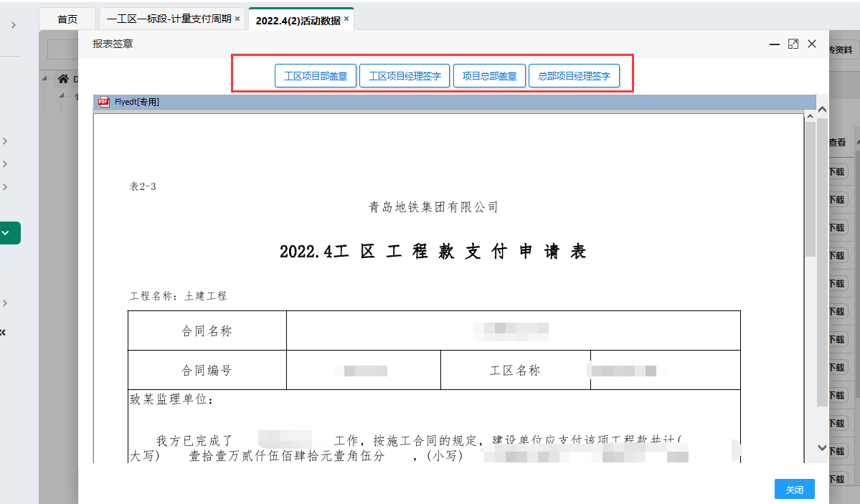Image resolution: width=860 pixels, height=504 pixels.
Task: Click the 项目总部盖章 button
Action: (489, 76)
